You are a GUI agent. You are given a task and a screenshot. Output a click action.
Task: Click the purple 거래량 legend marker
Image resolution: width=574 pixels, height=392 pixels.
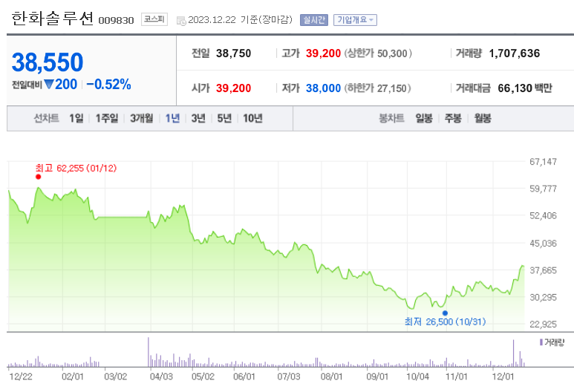click(541, 342)
